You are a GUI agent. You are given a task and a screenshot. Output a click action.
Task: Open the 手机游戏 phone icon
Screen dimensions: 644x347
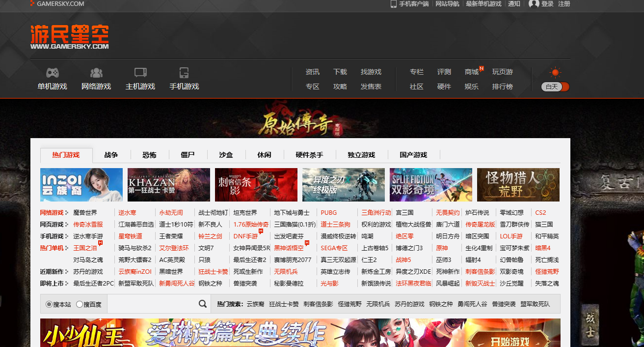pyautogui.click(x=184, y=73)
